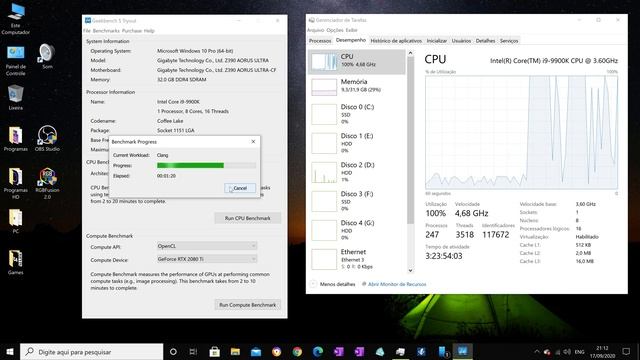Screen dimensions: 640x360
Task: Collapse view with Menos detalhes
Action: pos(333,284)
